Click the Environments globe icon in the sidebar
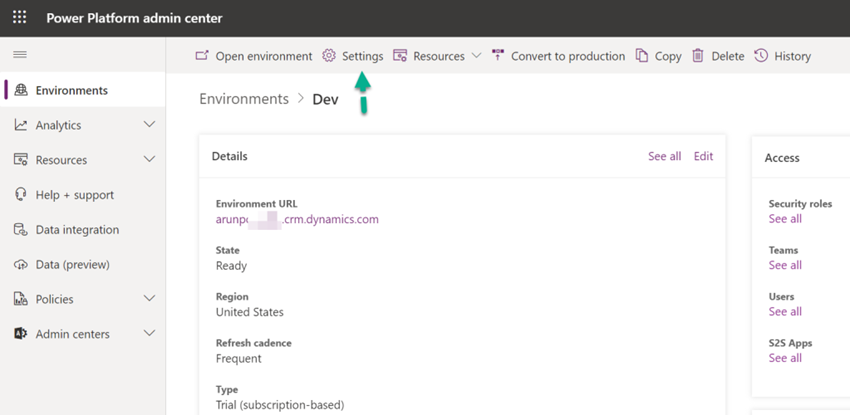Image resolution: width=850 pixels, height=415 pixels. (21, 90)
